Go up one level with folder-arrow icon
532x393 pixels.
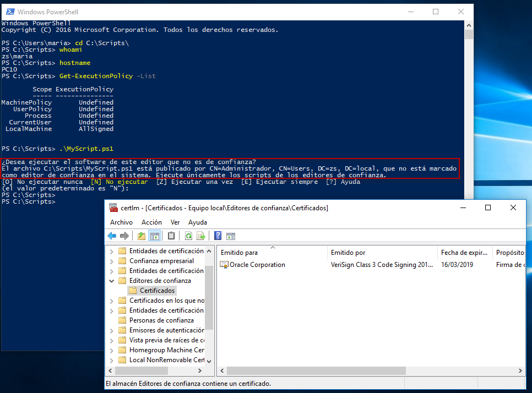pyautogui.click(x=142, y=236)
